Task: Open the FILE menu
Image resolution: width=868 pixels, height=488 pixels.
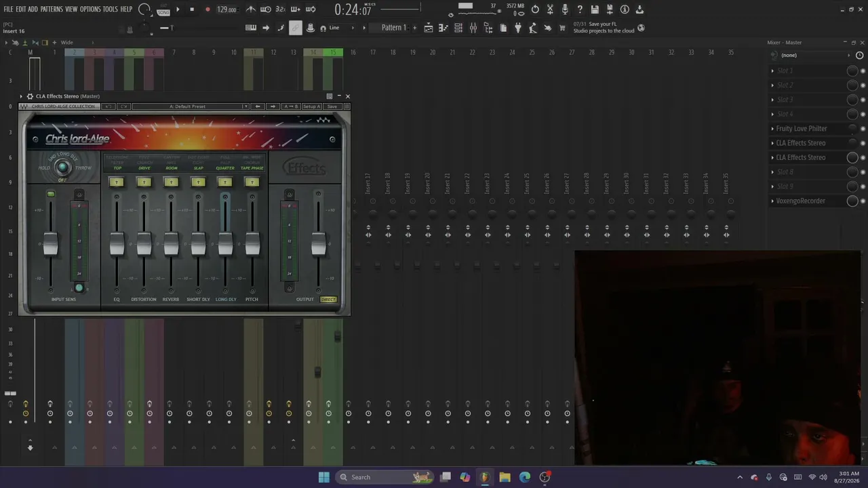Action: 9,9
